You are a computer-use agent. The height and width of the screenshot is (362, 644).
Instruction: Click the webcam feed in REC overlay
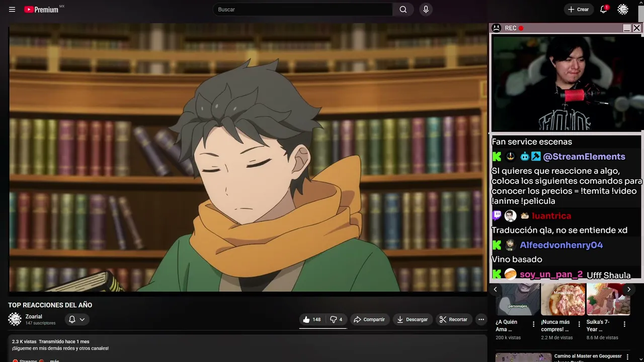tap(567, 83)
